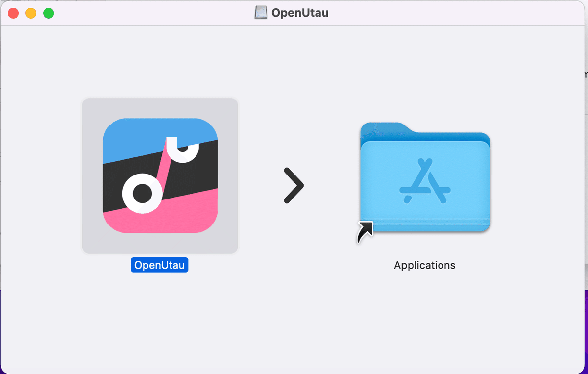Maximize the window with the green button
The width and height of the screenshot is (588, 374).
pos(49,13)
